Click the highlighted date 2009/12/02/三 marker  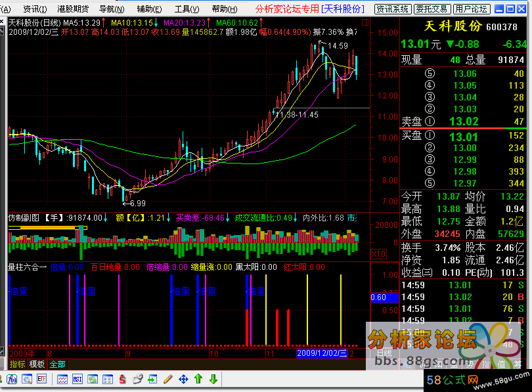pos(322,353)
